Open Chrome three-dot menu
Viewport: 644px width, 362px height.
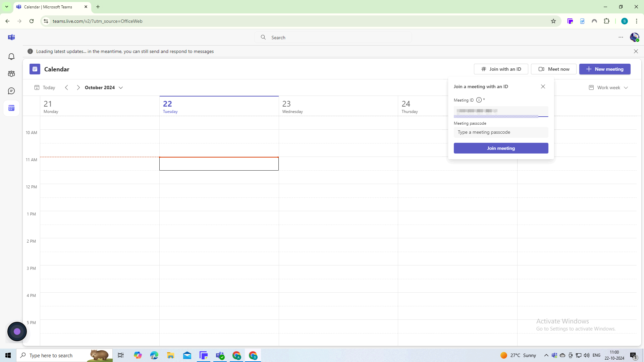pos(637,21)
